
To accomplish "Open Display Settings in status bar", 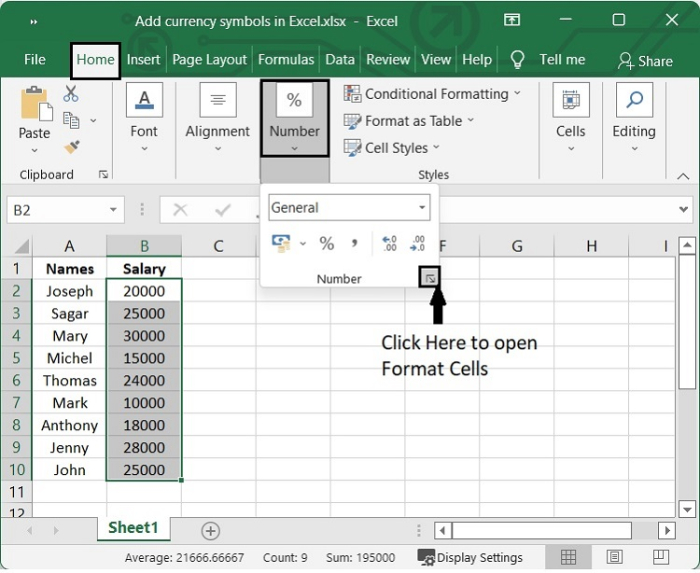I will (470, 558).
